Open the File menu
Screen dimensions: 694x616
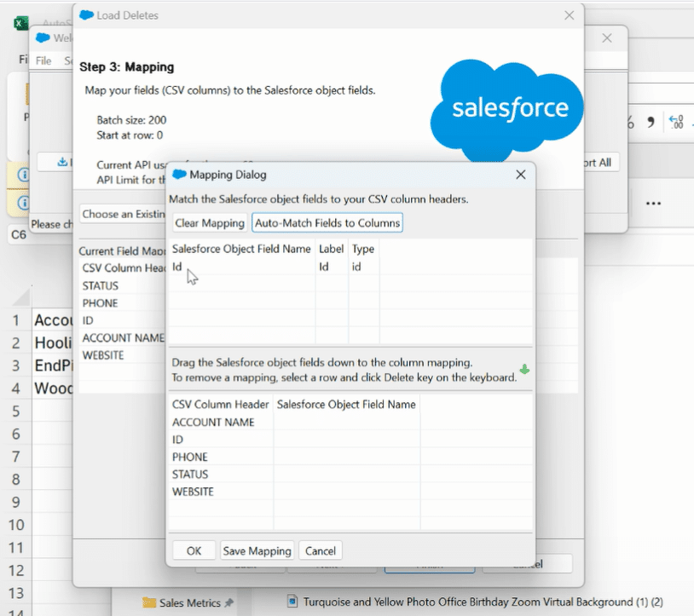click(43, 61)
